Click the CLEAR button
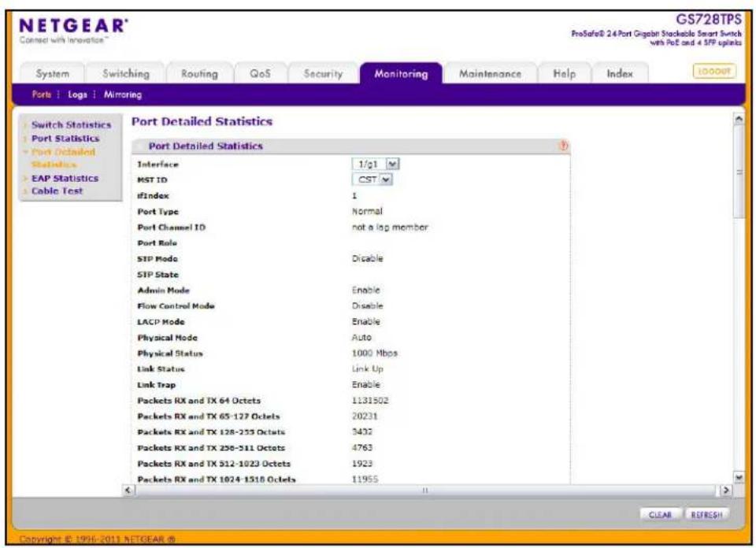756x548 pixels. click(x=660, y=515)
